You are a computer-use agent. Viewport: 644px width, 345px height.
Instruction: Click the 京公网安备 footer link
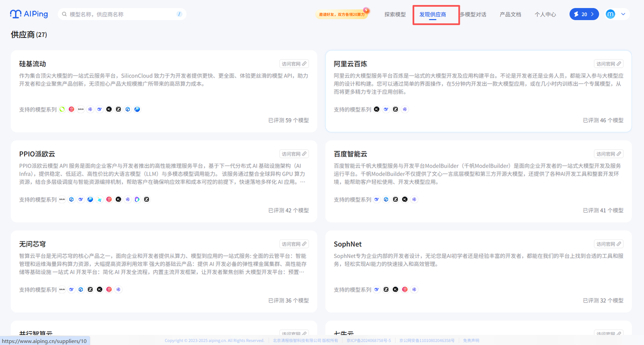[x=427, y=340]
